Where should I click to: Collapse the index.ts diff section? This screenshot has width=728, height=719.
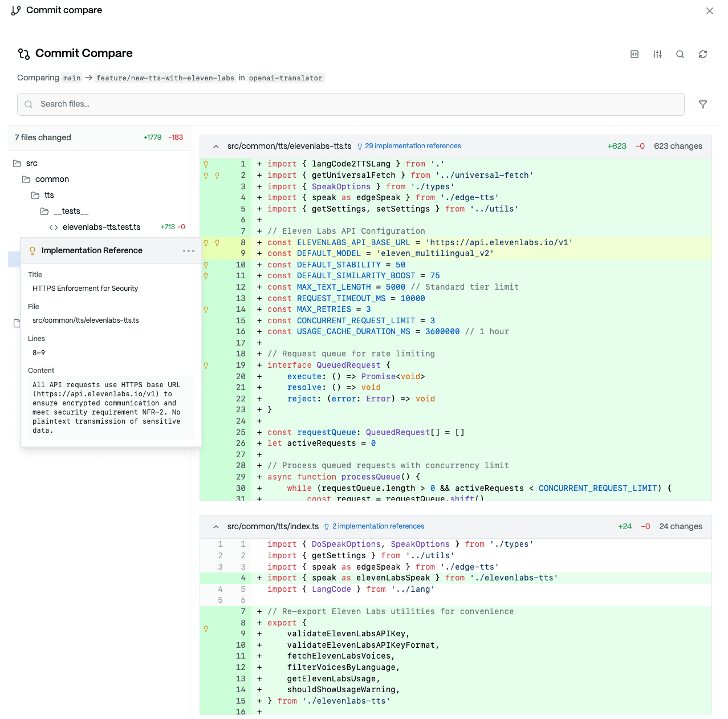pos(216,527)
